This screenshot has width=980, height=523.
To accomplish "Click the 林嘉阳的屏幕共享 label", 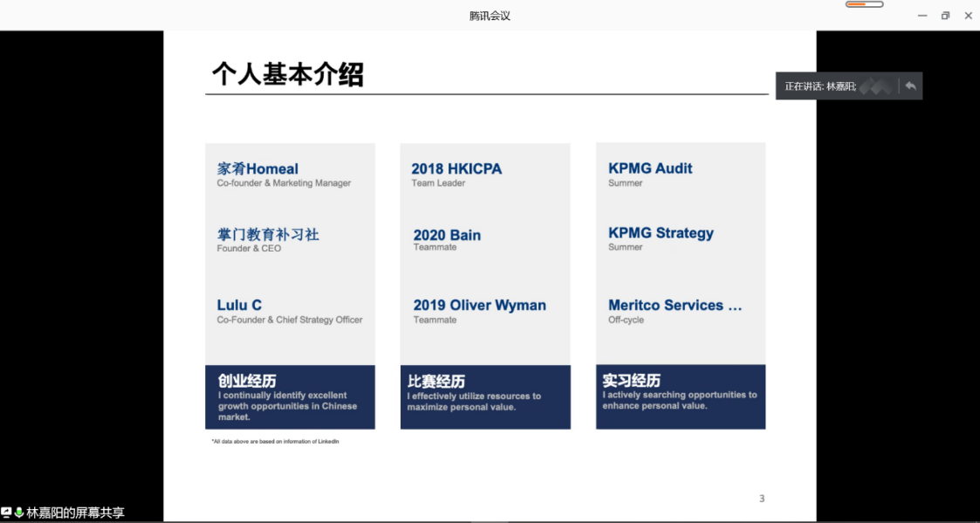I will (75, 513).
